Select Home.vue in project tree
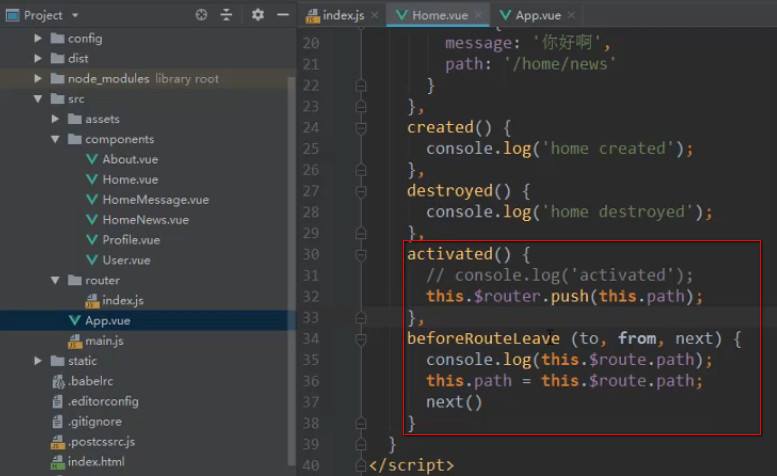This screenshot has height=476, width=777. (x=130, y=179)
